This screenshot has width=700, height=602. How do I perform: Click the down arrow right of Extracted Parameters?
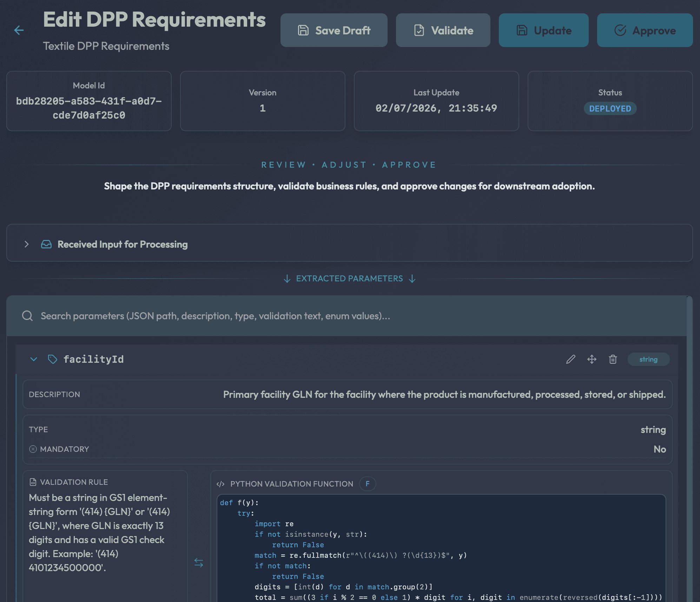(x=412, y=279)
